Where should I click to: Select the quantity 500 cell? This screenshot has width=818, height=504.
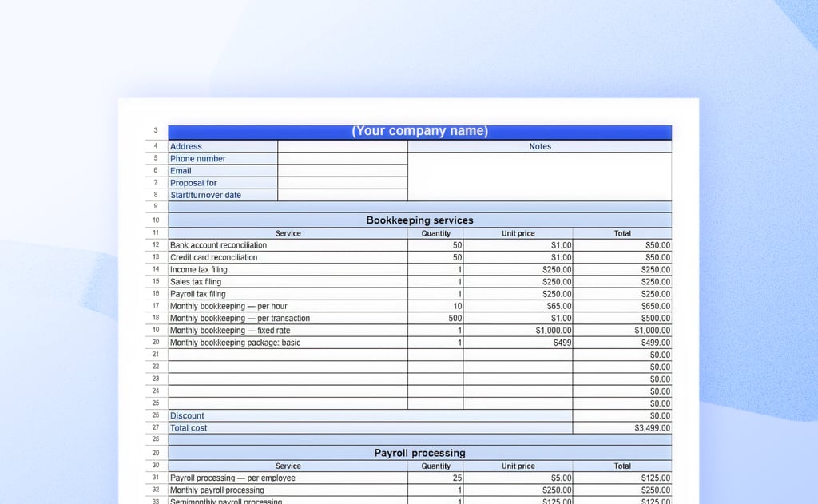435,318
